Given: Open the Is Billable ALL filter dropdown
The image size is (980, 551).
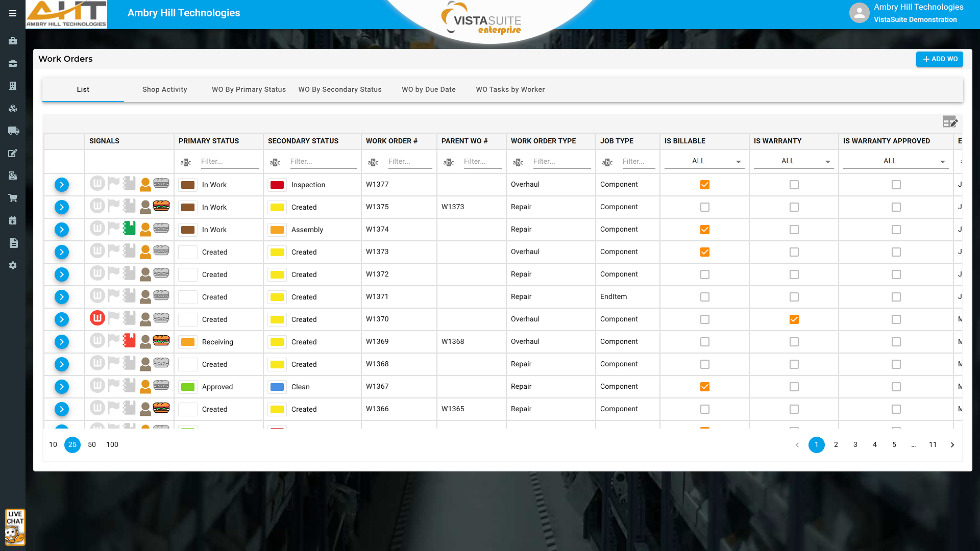Looking at the screenshot, I should (x=704, y=161).
